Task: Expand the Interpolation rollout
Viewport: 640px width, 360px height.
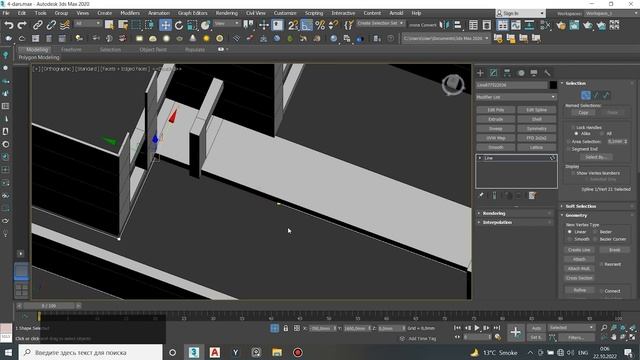Action: click(515, 222)
